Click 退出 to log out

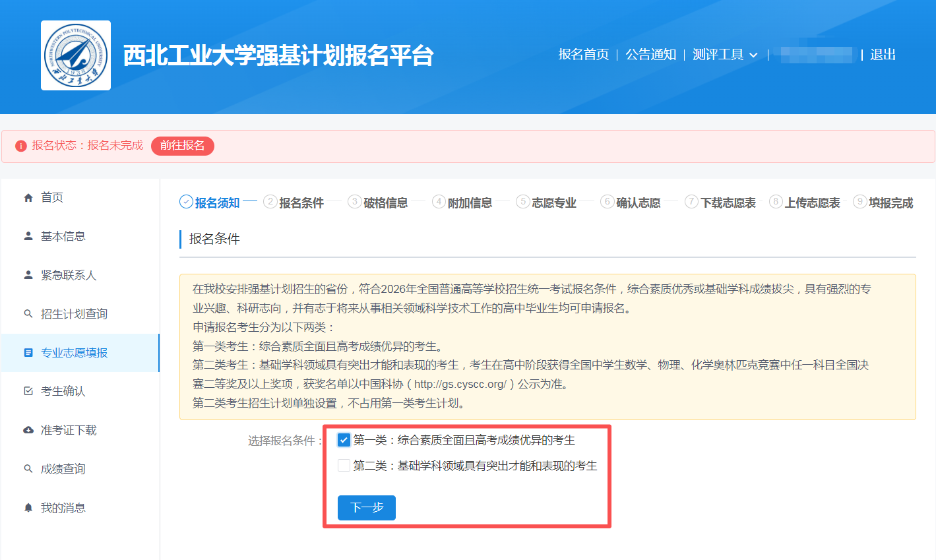coord(883,55)
